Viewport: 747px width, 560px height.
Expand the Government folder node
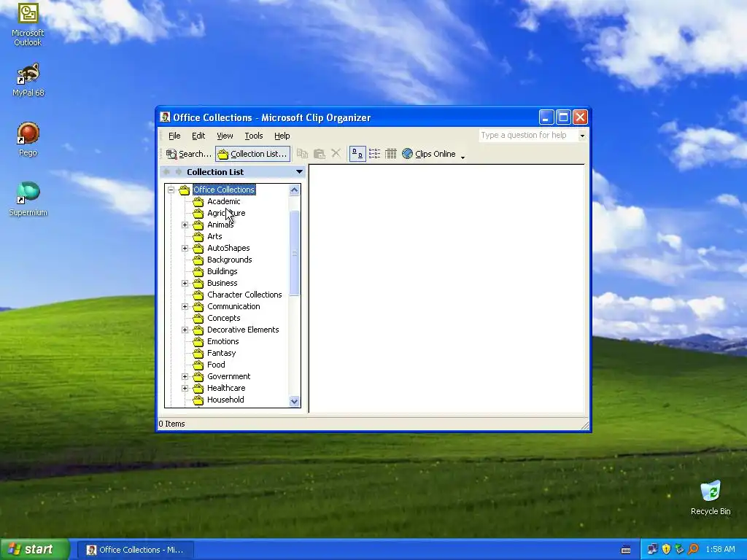pyautogui.click(x=185, y=377)
